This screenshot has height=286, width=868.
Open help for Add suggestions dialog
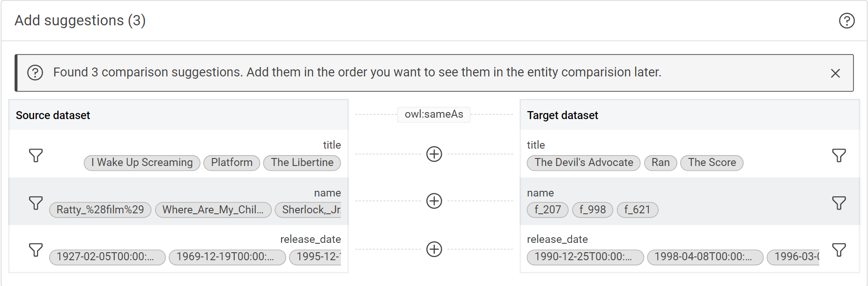tap(846, 21)
